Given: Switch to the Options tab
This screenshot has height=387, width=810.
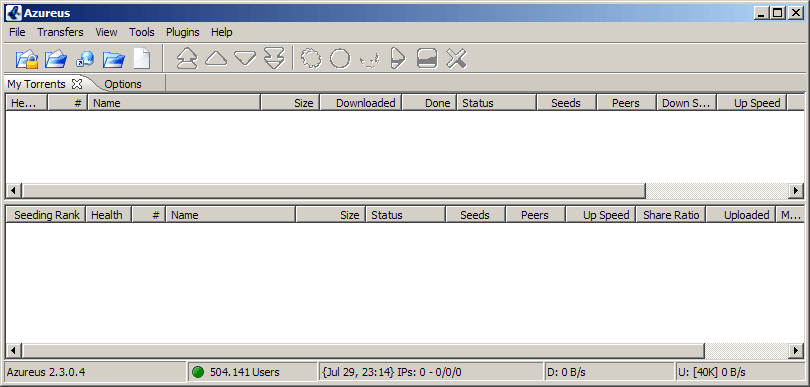Looking at the screenshot, I should tap(123, 84).
